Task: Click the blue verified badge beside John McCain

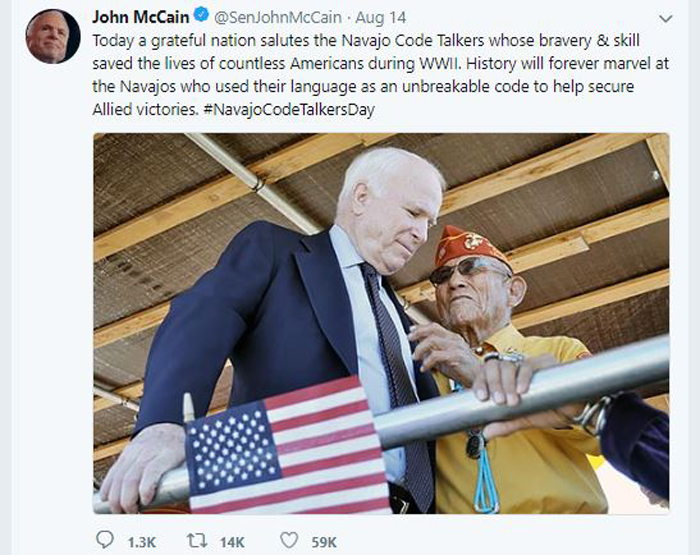Action: (x=201, y=15)
